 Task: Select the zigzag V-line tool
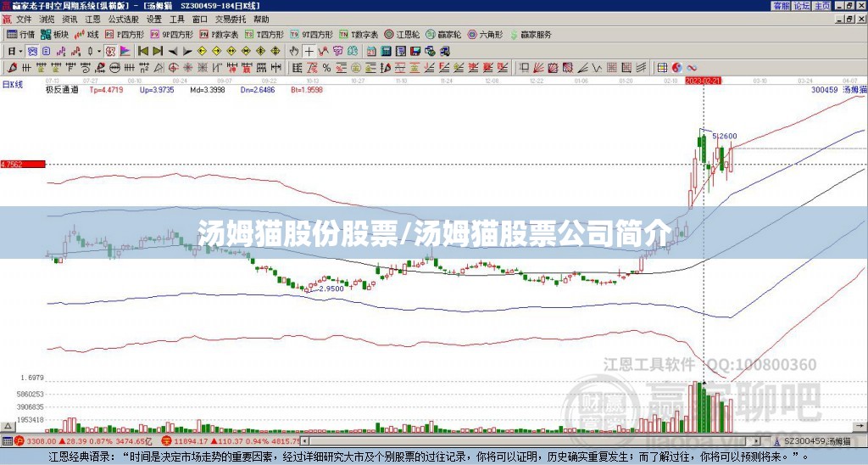point(597,68)
